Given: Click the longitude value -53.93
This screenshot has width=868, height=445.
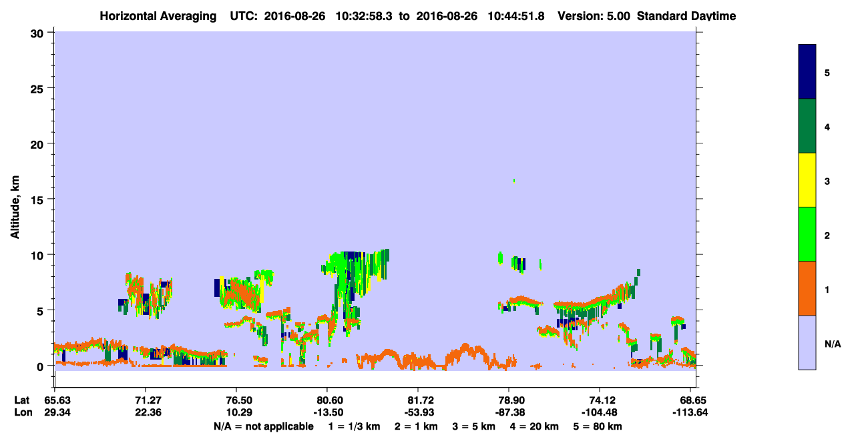Looking at the screenshot, I should (x=418, y=412).
